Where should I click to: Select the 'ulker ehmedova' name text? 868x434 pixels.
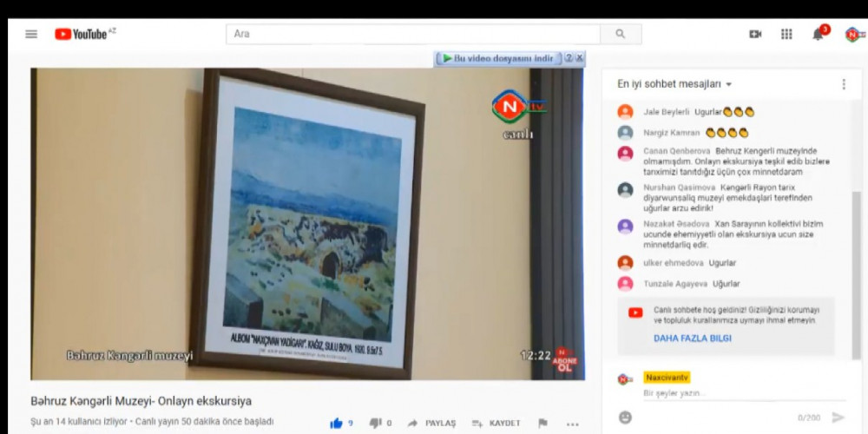click(x=674, y=263)
